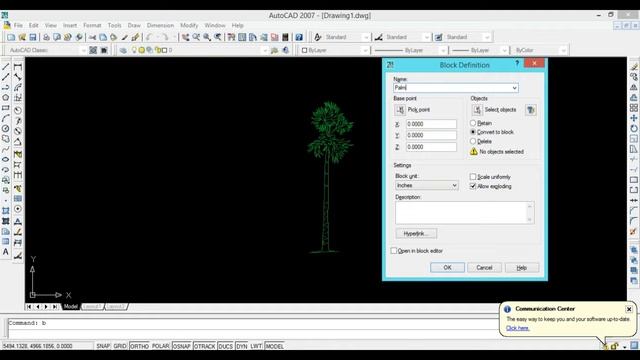This screenshot has width=640, height=360.
Task: Select the Multiline Text A tool
Action: tap(6, 252)
